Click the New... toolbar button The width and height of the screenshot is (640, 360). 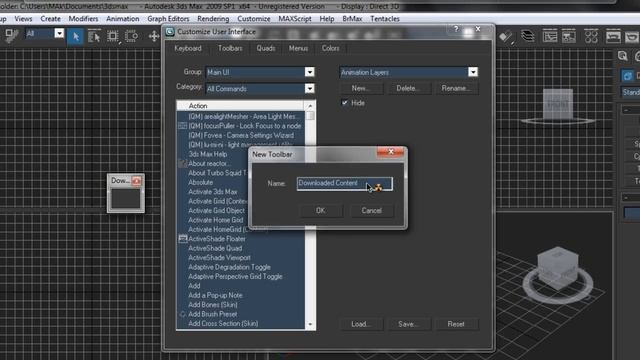click(x=361, y=88)
